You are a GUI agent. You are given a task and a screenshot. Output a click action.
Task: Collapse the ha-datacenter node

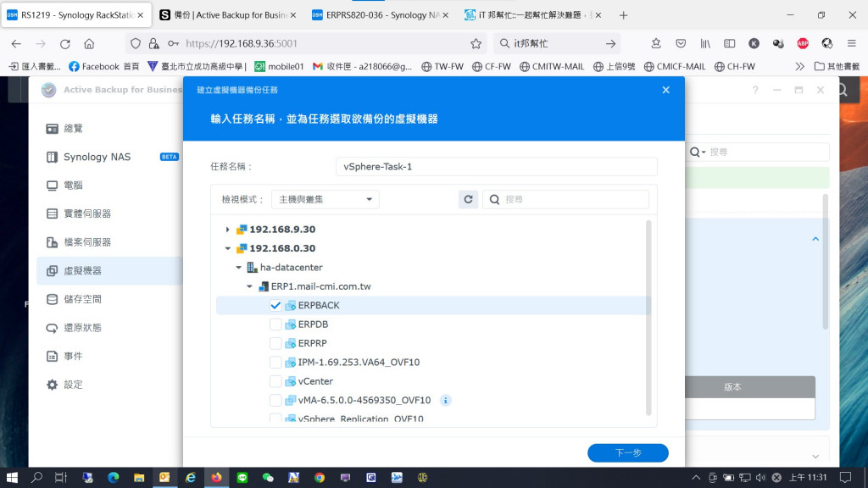coord(238,267)
